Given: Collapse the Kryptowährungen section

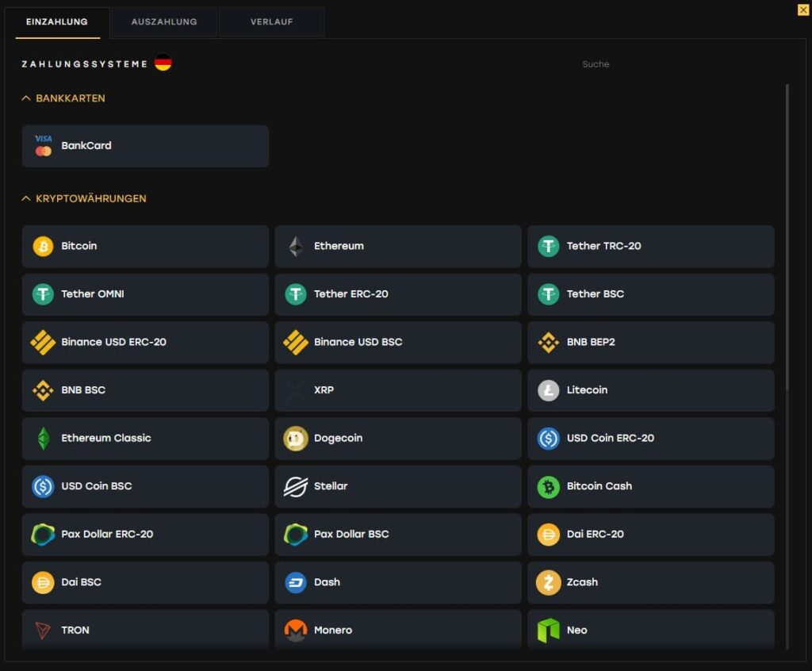Looking at the screenshot, I should pyautogui.click(x=26, y=198).
